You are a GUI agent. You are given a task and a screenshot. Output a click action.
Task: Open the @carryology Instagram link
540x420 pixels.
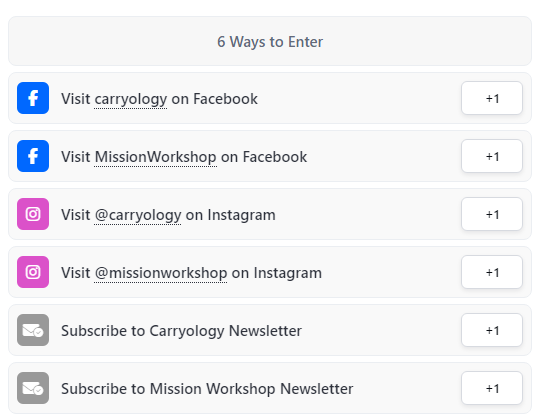(x=137, y=215)
